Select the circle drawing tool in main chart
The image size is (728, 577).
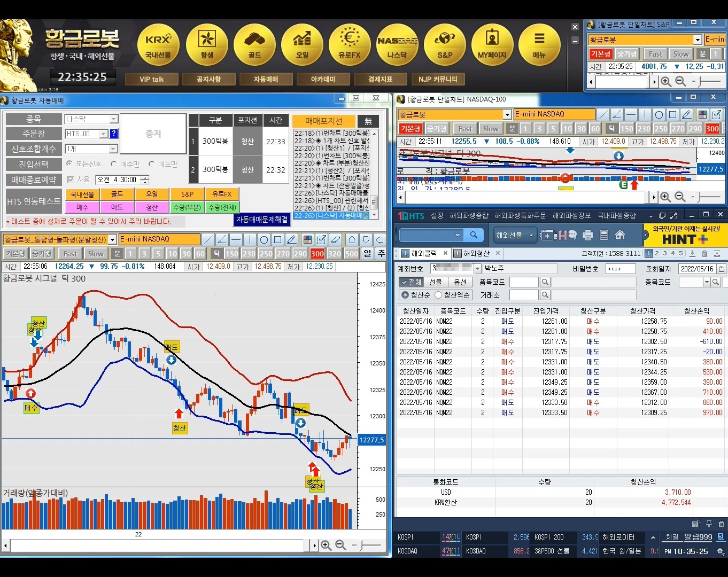coord(264,239)
